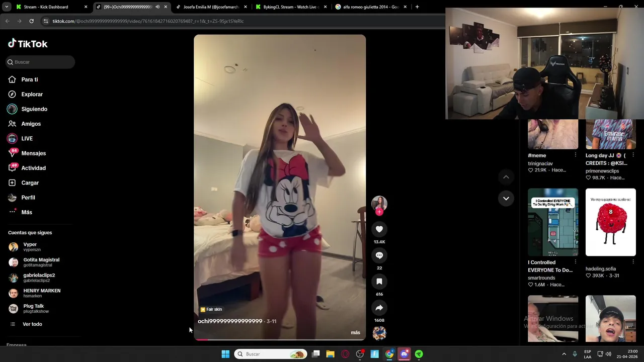Reload the page
This screenshot has height=362, width=644.
pos(31,21)
